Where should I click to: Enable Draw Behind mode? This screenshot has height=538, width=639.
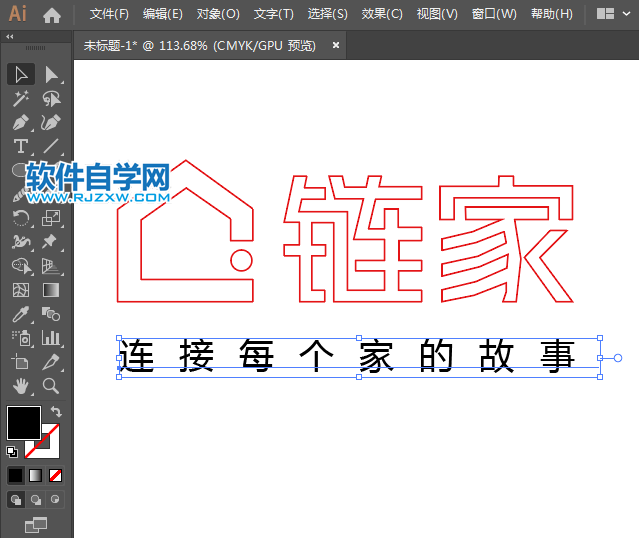tap(36, 500)
